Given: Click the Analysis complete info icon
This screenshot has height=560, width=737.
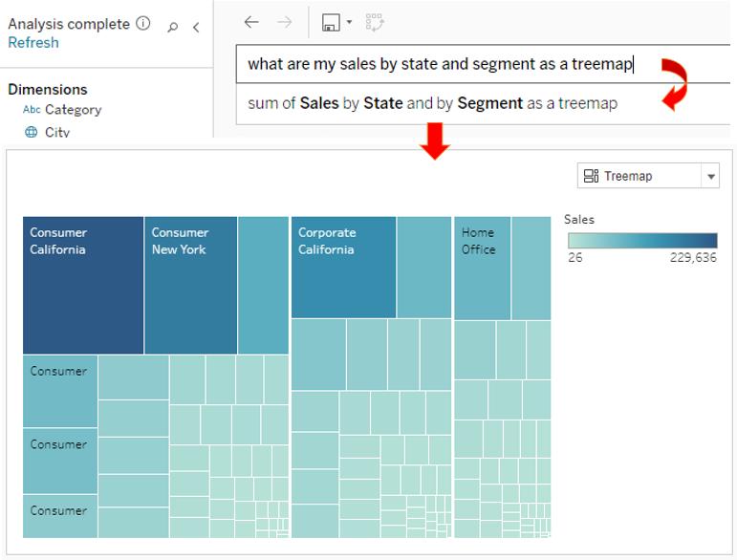Looking at the screenshot, I should [143, 24].
